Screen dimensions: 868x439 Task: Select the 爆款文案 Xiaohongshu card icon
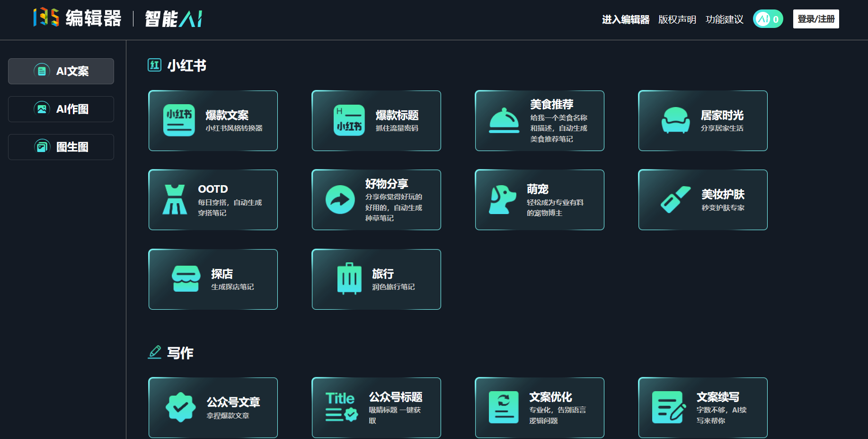tap(178, 121)
